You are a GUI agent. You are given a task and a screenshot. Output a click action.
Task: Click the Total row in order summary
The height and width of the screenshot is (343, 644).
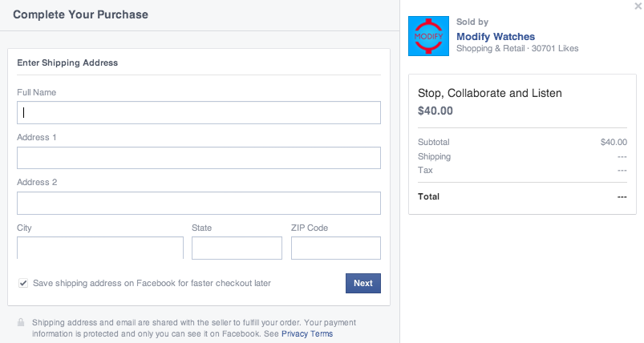522,196
